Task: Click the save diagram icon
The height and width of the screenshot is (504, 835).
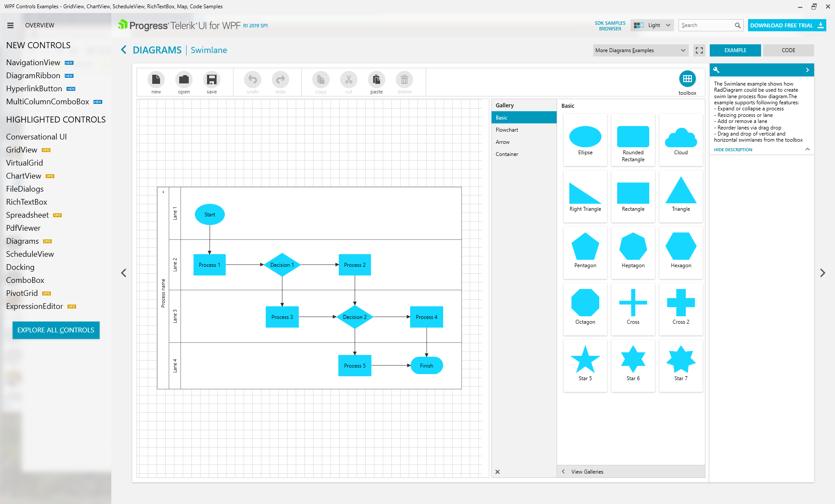Action: coord(212,80)
